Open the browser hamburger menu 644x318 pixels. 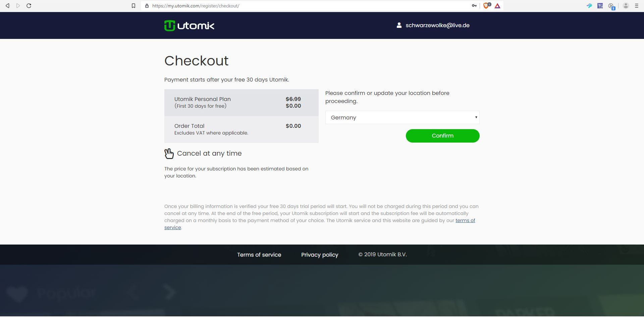(636, 6)
